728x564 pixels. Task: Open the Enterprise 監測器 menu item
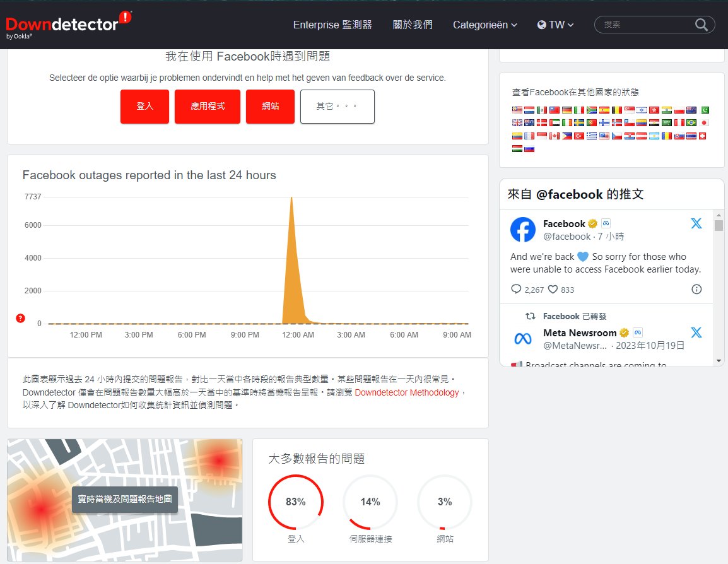coord(332,25)
